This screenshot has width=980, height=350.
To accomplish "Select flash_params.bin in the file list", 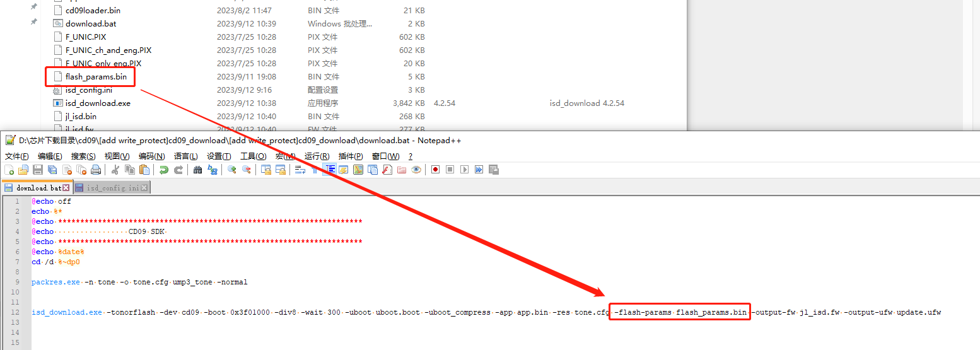I will (x=96, y=77).
